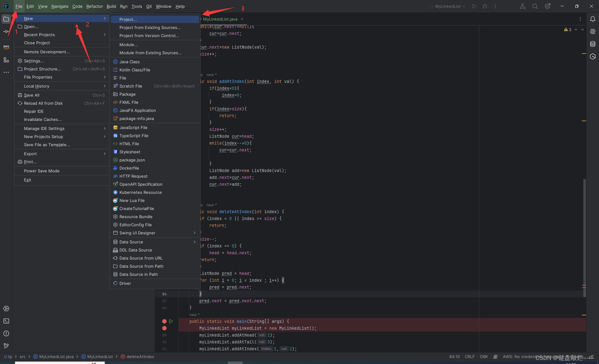599x364 pixels.
Task: Click the CRLF line separator in status bar
Action: click(x=470, y=357)
